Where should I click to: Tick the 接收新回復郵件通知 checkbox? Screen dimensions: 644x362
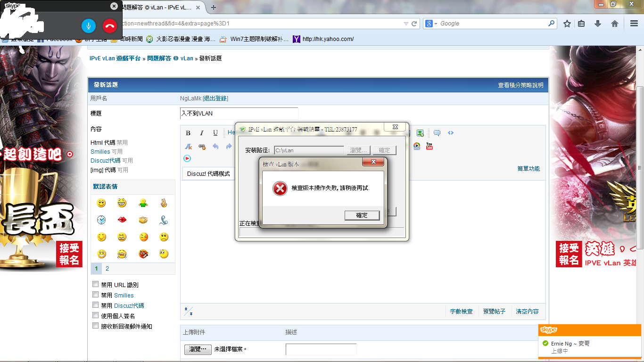click(x=96, y=326)
